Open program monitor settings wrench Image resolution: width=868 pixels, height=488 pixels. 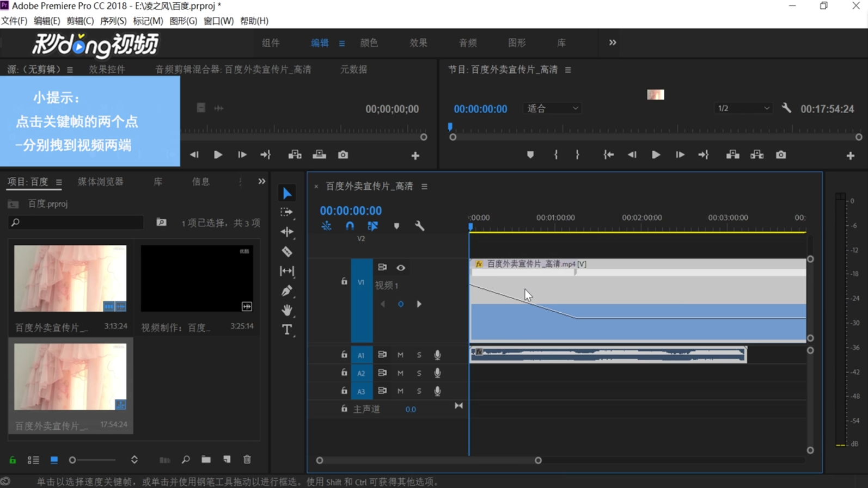click(x=786, y=108)
